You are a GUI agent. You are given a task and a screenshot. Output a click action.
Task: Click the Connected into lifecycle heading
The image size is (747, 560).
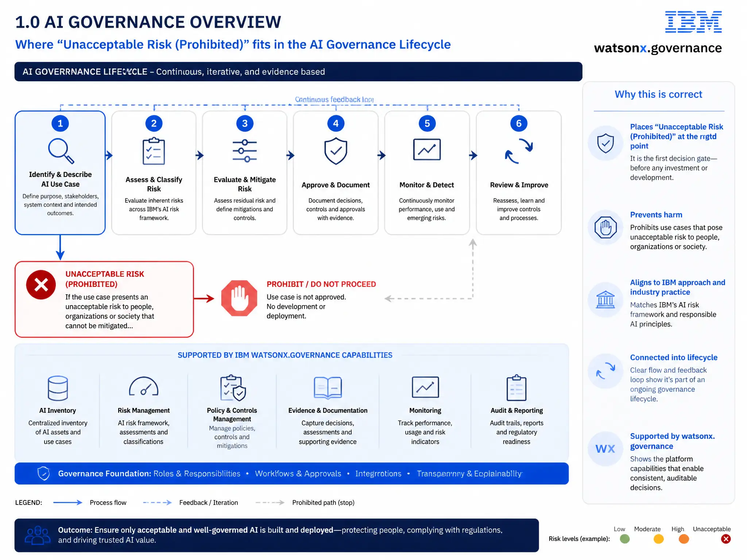tap(674, 357)
